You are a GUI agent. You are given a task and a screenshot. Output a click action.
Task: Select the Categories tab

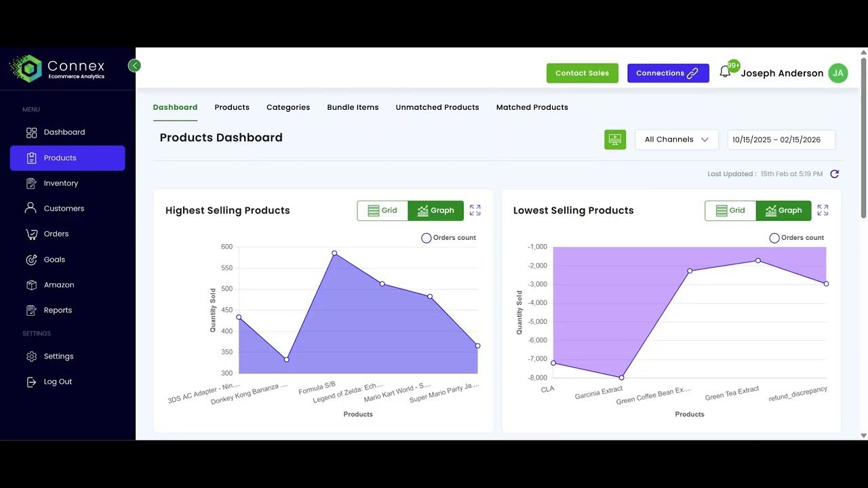click(288, 107)
